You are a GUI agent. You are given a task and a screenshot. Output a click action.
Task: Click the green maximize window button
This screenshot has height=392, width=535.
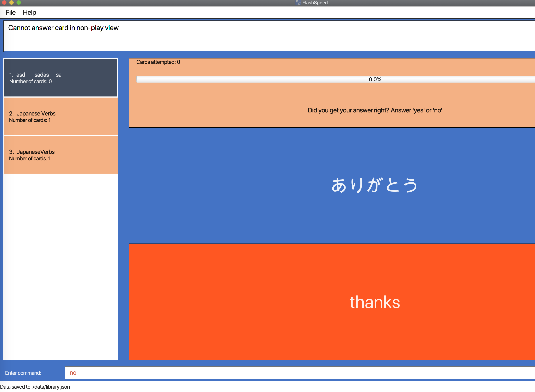(19, 3)
